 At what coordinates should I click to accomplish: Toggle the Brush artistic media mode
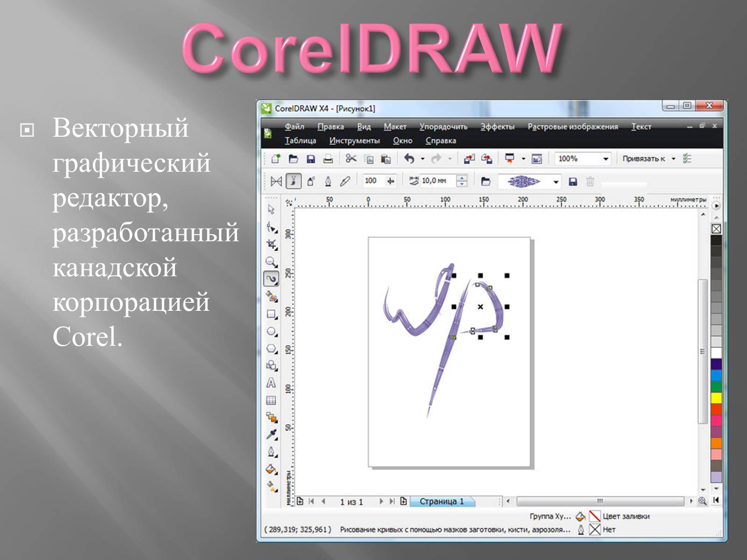click(293, 181)
